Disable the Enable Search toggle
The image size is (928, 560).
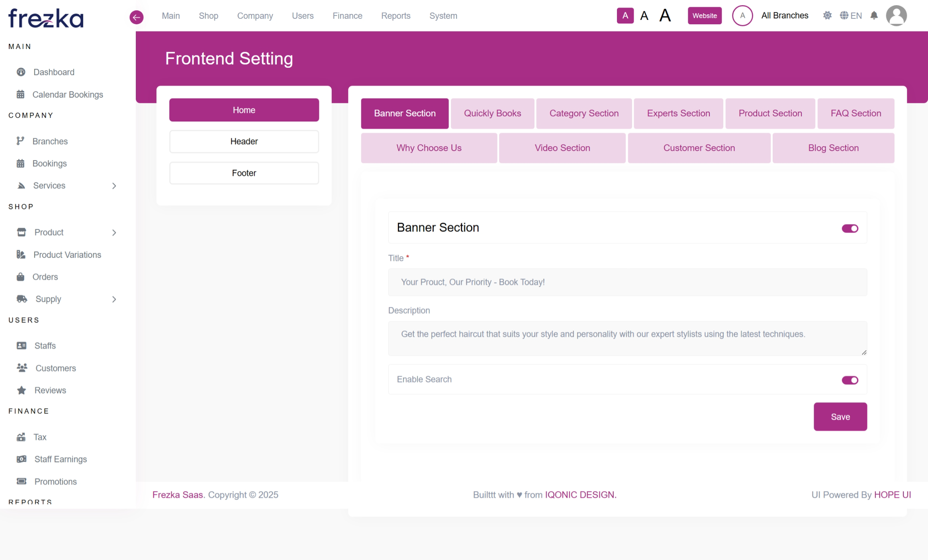point(850,380)
